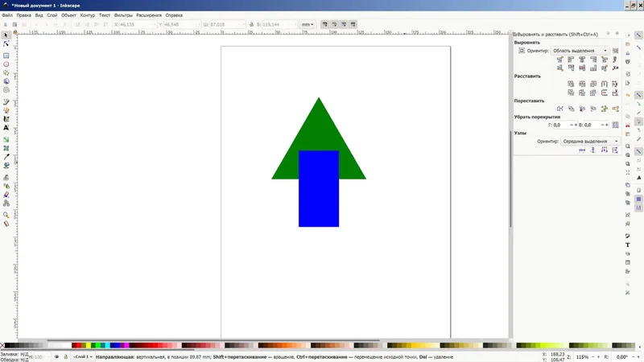The image size is (644, 362).
Task: Open Середина выделения nodes dropdown
Action: [590, 142]
